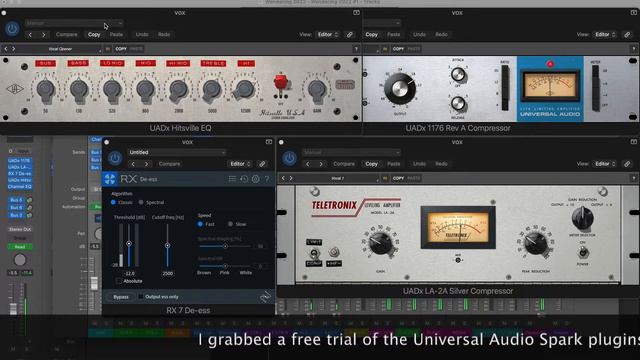Click LA-2A GAIN knob
Screen dimensions: 640x360
[380, 243]
